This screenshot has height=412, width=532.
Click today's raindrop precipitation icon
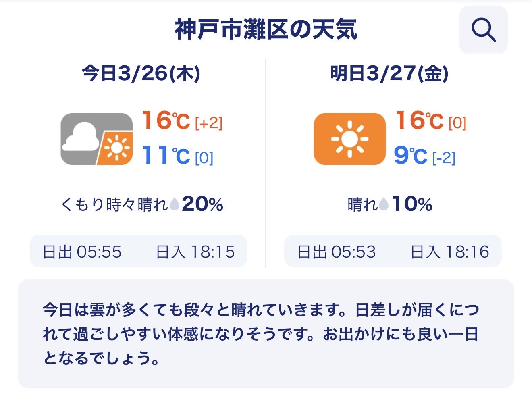pos(175,204)
